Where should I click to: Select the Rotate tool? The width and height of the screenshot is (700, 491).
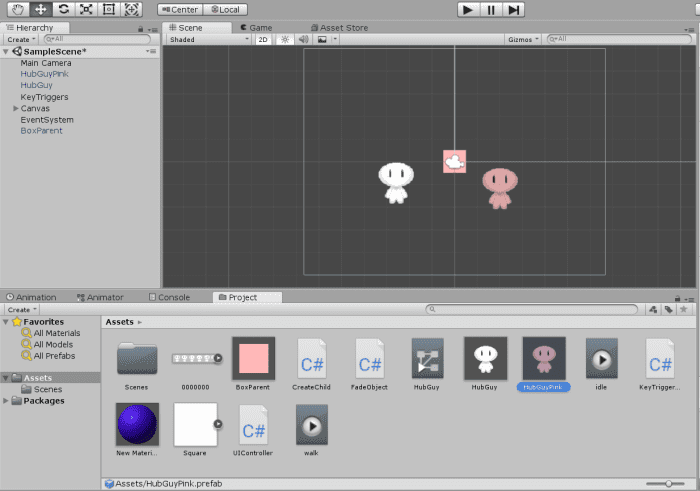click(x=63, y=9)
